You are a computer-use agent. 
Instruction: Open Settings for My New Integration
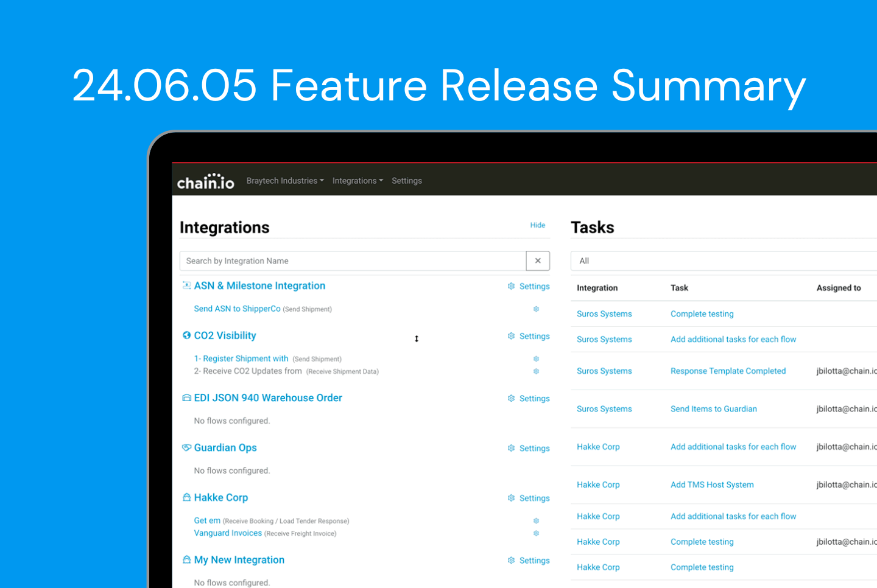click(534, 561)
